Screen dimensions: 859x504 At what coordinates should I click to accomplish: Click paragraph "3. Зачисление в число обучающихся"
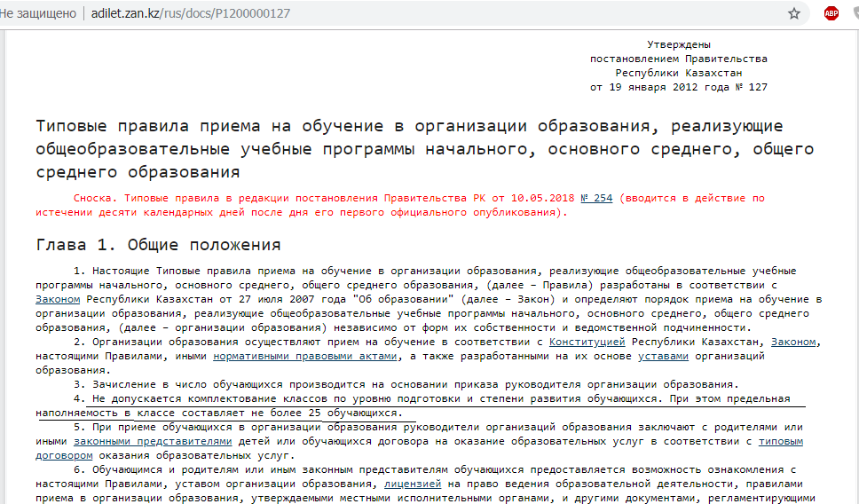pyautogui.click(x=406, y=385)
